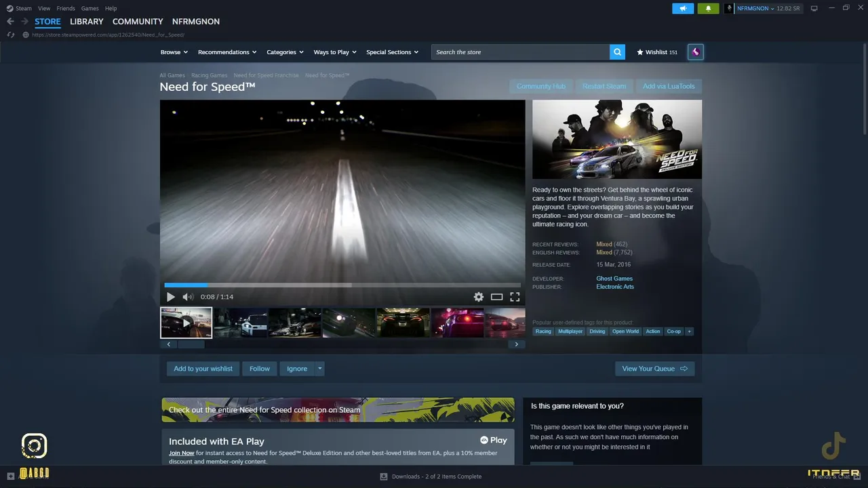Click the site info globe icon
Viewport: 868px width, 488px height.
tap(26, 35)
